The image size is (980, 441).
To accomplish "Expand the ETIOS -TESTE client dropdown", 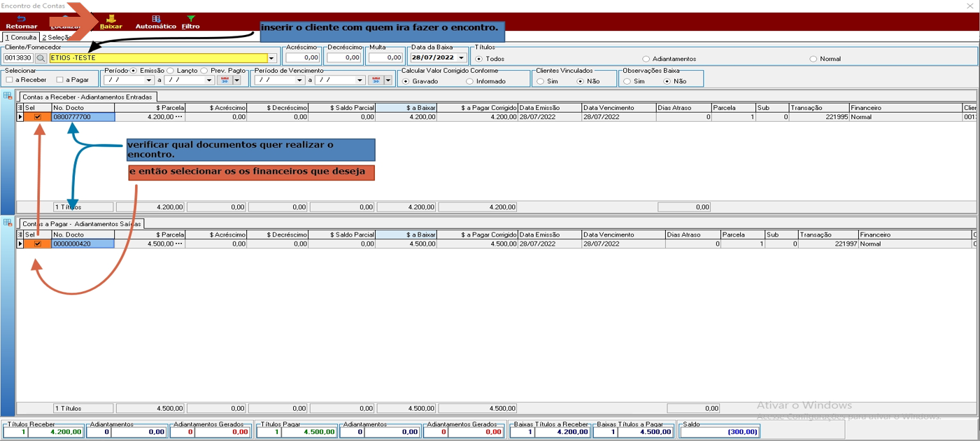I will (272, 58).
